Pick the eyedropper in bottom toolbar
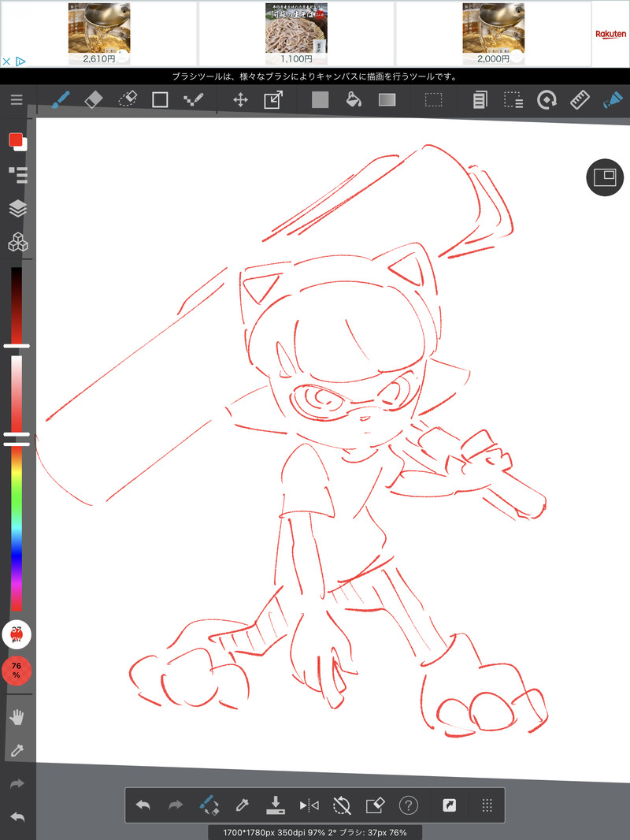Screen dimensions: 630x840 coord(242,805)
